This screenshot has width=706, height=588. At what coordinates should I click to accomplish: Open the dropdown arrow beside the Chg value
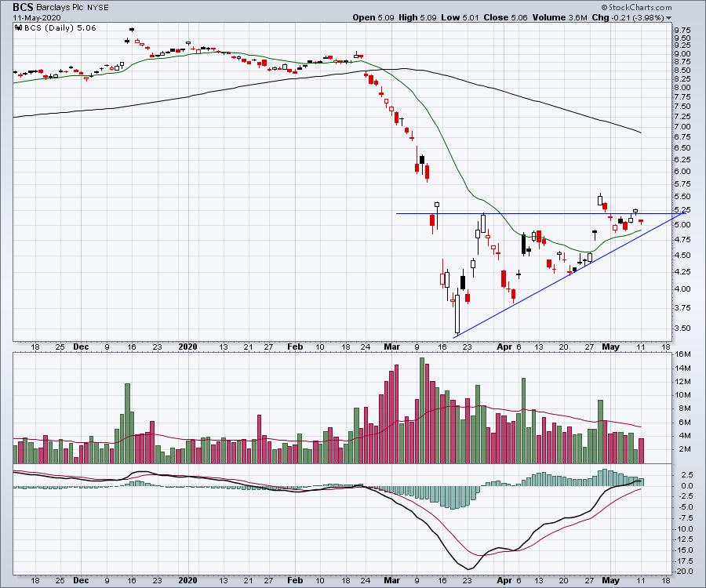click(668, 18)
